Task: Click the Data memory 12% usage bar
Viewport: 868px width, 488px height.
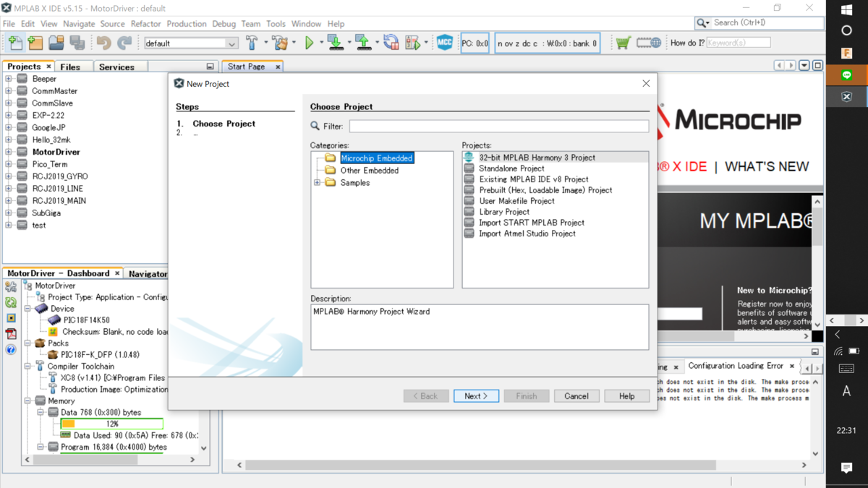Action: (111, 424)
